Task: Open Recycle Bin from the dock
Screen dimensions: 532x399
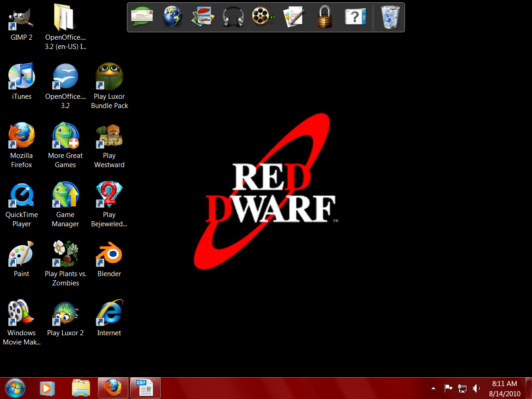Action: (x=388, y=16)
